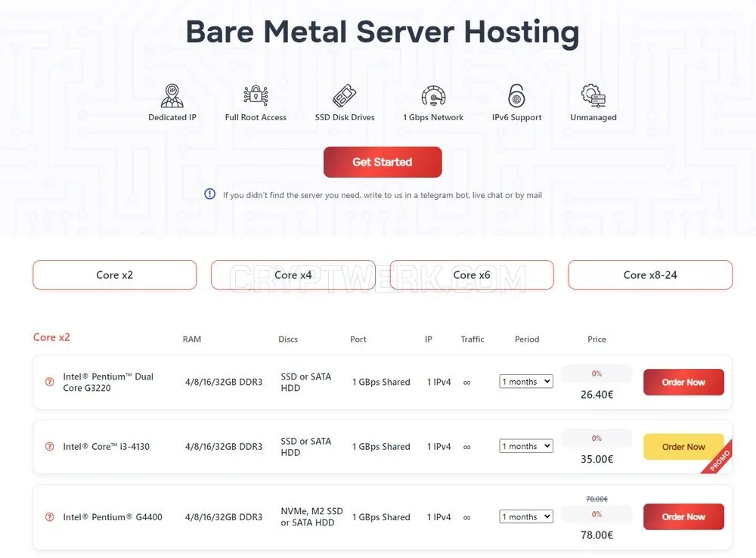
Task: Click the Unmanaged label
Action: click(593, 117)
